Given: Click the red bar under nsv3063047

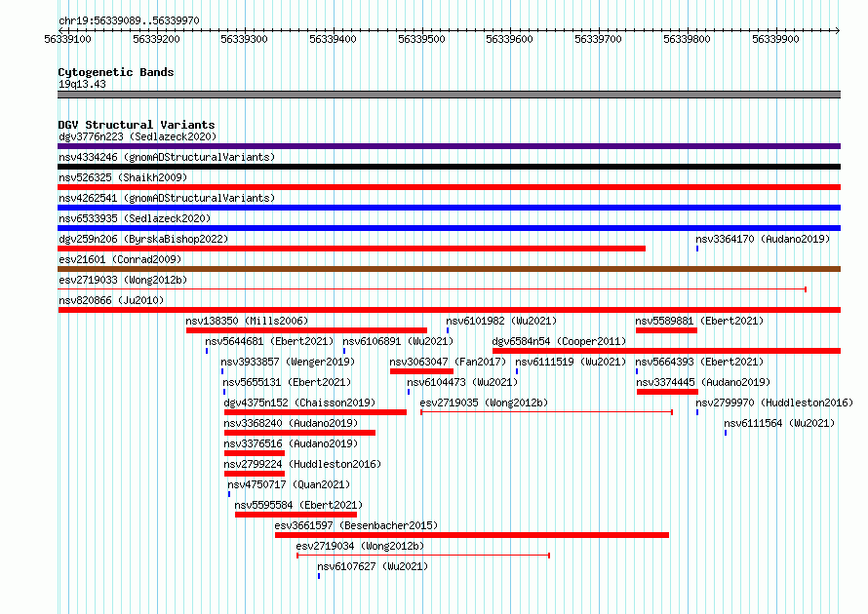Looking at the screenshot, I should (x=421, y=371).
